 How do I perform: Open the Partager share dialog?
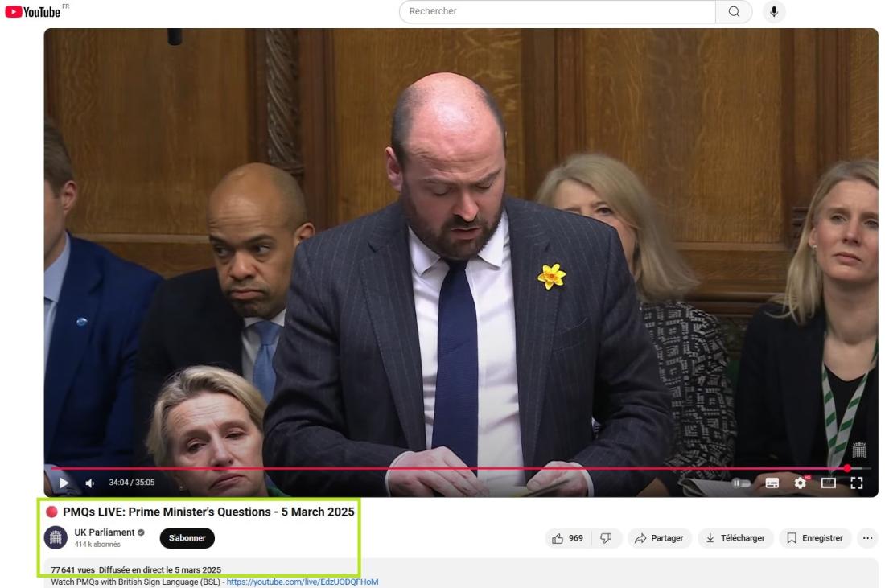click(x=660, y=538)
